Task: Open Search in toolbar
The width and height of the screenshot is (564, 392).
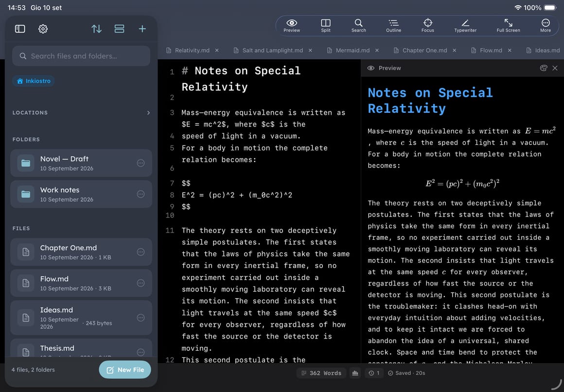Action: (359, 26)
